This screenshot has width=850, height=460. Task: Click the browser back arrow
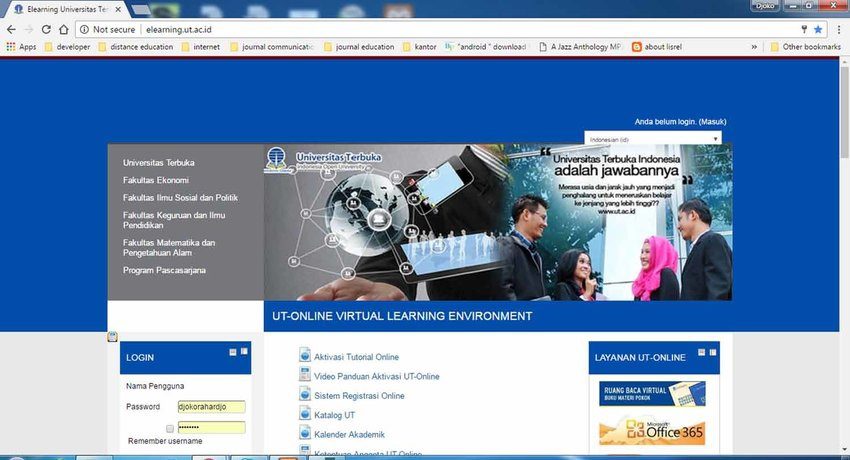pos(11,30)
